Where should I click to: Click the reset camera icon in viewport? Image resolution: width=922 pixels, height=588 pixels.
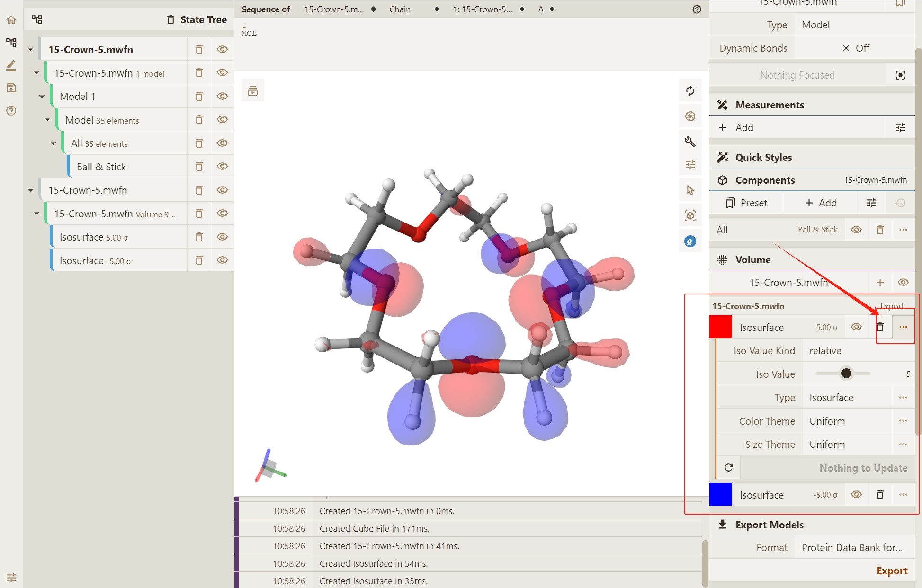coord(690,91)
